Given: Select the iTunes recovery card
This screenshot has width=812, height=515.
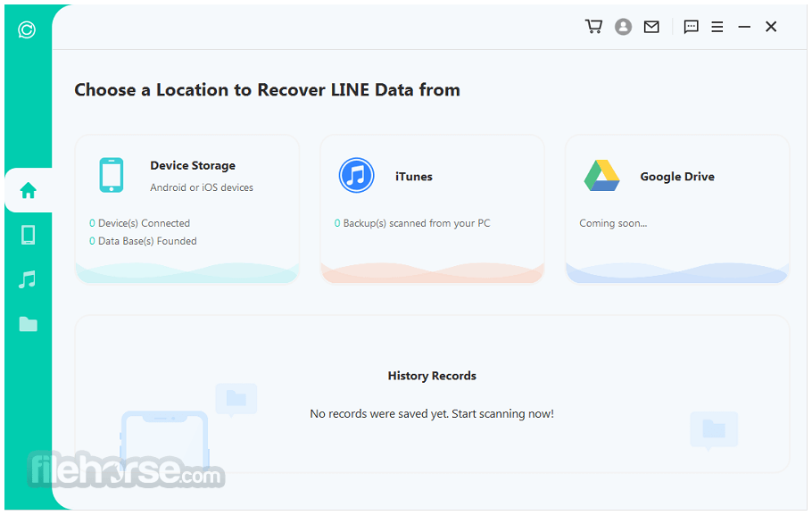Looking at the screenshot, I should (x=433, y=210).
